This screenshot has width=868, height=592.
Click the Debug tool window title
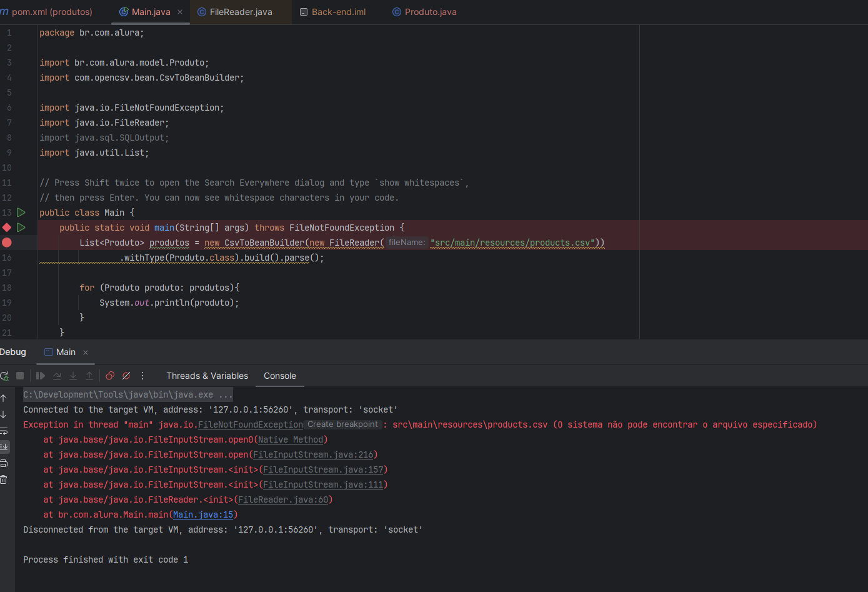click(13, 352)
